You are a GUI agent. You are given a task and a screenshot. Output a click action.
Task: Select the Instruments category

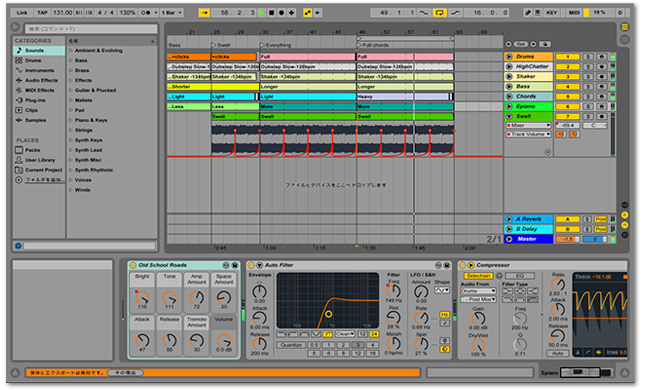pyautogui.click(x=39, y=70)
